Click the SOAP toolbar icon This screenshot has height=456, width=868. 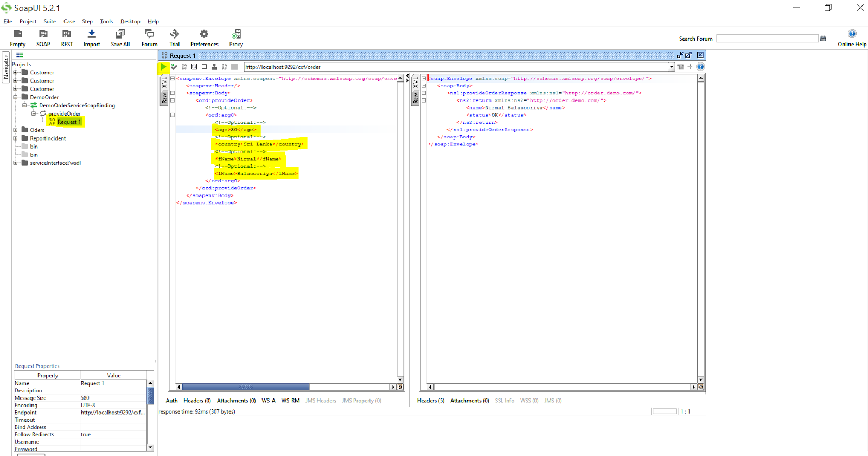(43, 38)
